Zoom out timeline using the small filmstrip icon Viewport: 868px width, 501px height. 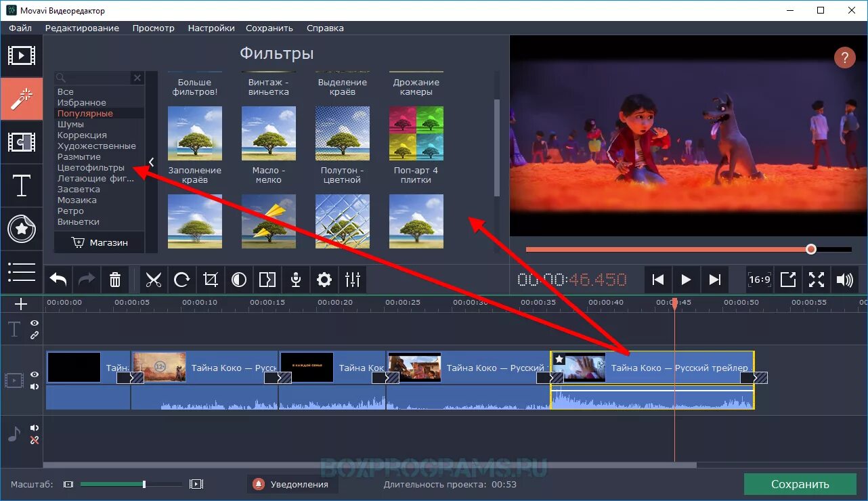tap(68, 484)
